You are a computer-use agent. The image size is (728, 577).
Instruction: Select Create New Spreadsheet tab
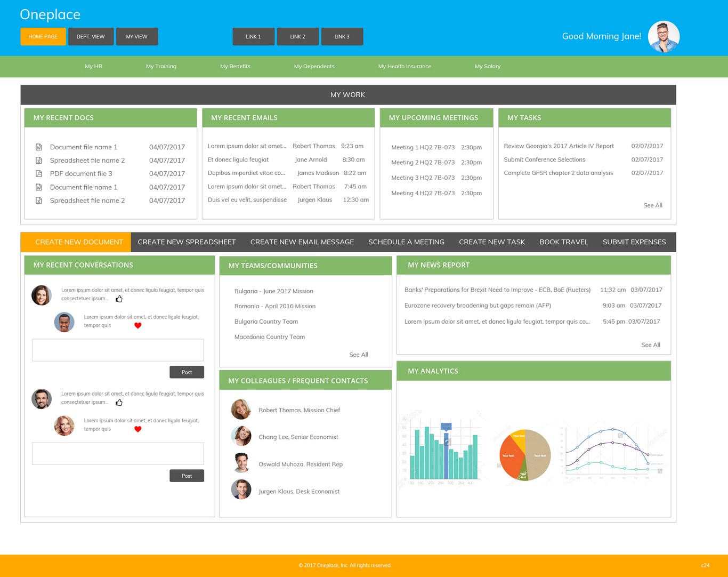(187, 242)
